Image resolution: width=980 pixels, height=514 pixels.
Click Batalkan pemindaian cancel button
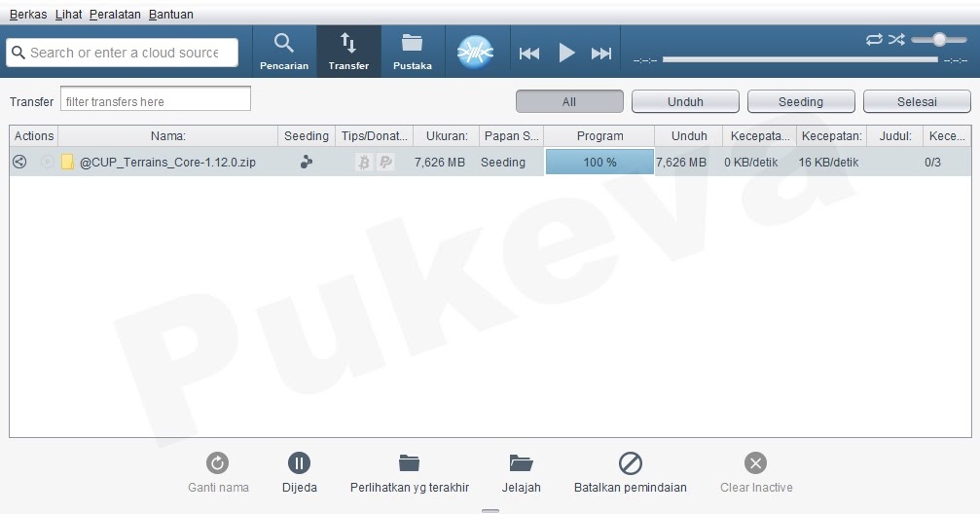point(630,473)
